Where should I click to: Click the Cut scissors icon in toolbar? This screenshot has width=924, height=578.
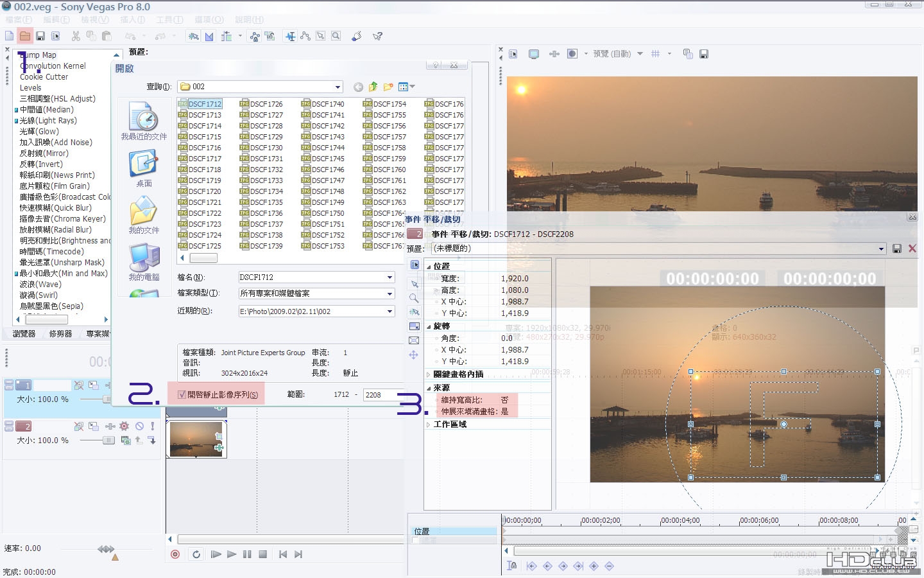point(76,36)
